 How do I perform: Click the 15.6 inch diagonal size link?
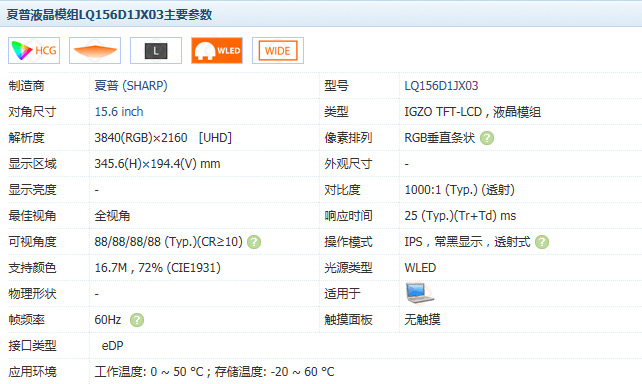click(119, 112)
